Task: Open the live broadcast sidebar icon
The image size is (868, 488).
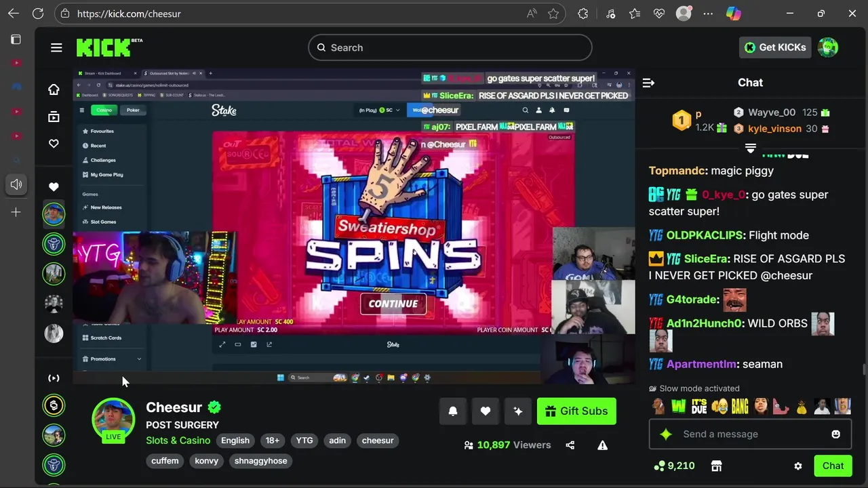Action: point(54,378)
